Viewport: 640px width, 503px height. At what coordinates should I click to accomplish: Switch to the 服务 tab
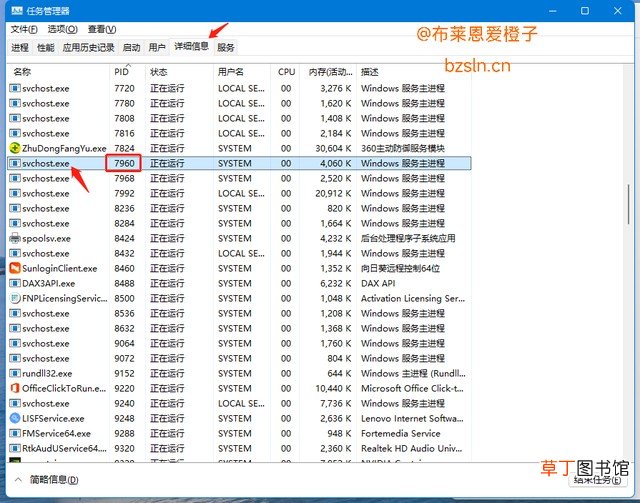point(226,48)
